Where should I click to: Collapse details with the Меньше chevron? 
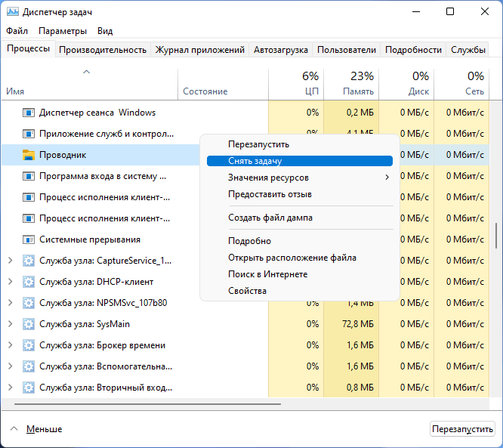point(13,428)
